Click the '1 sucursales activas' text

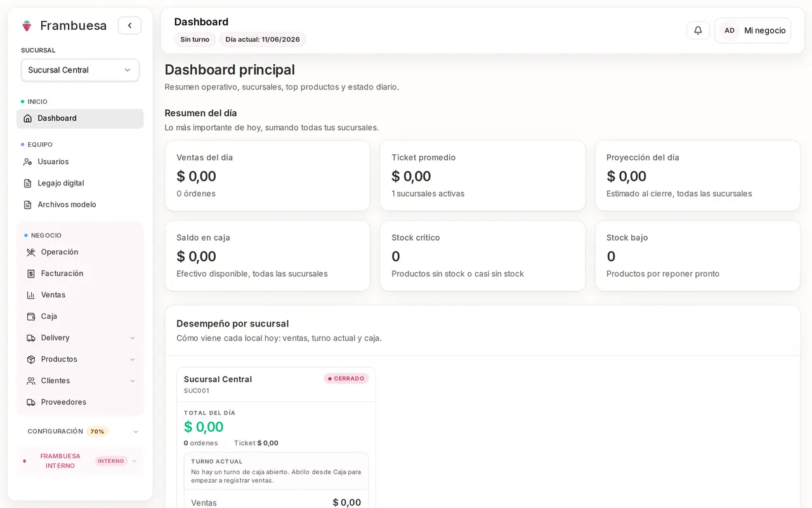(428, 194)
